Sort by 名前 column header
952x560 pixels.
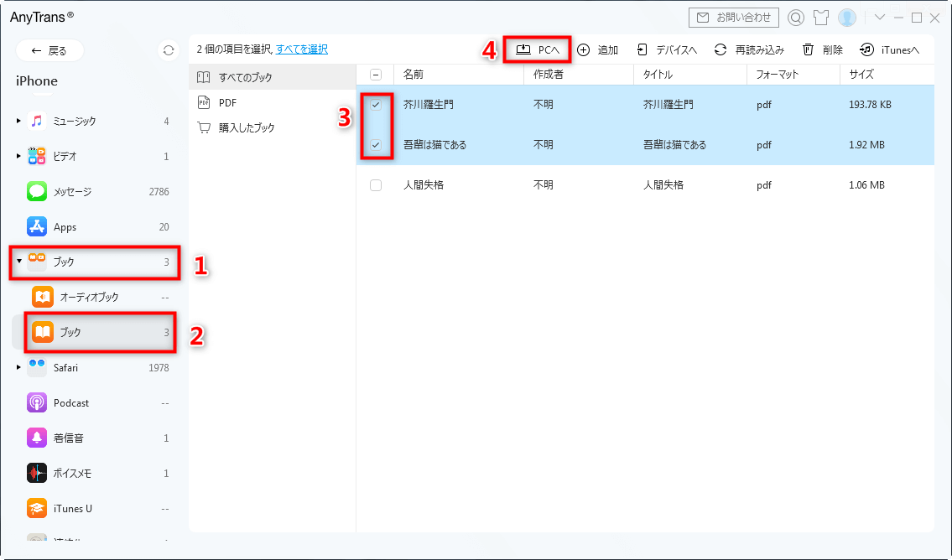[459, 74]
